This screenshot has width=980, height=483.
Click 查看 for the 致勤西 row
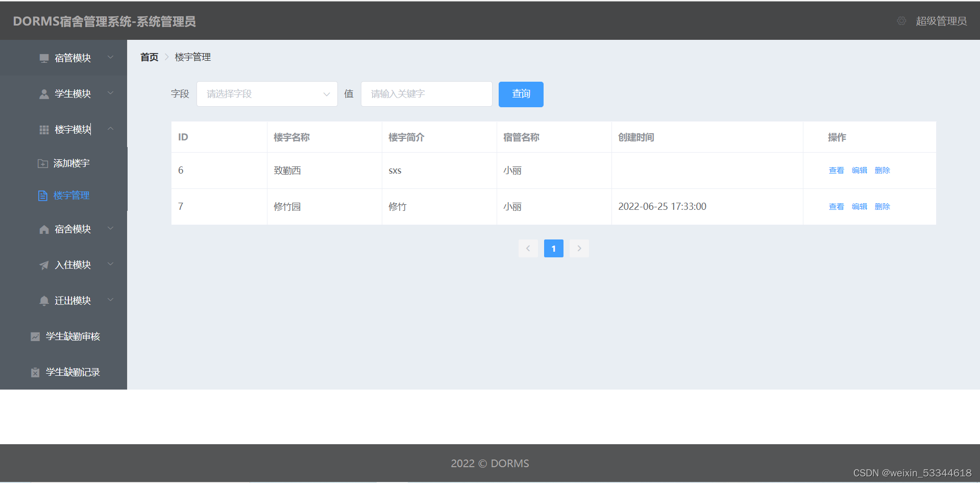tap(836, 171)
